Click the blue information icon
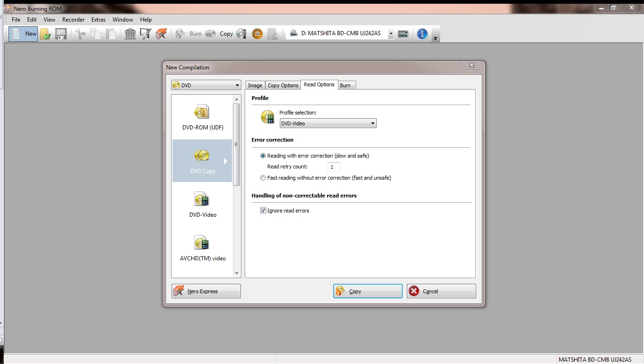The height and width of the screenshot is (364, 644). click(422, 34)
